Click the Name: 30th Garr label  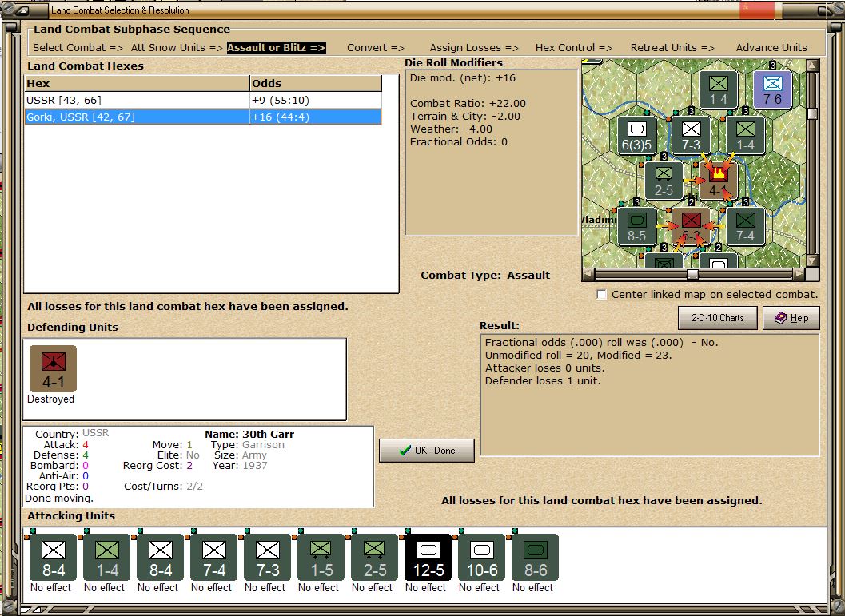coord(249,434)
